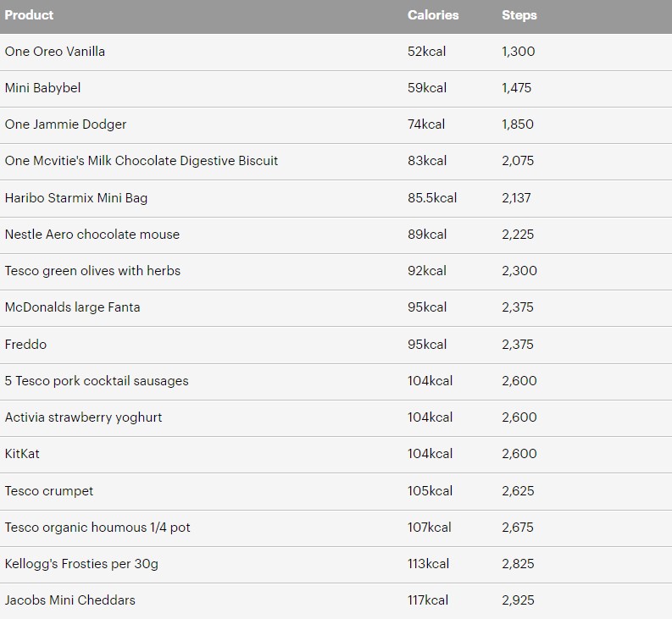The width and height of the screenshot is (672, 619).
Task: Click Kellogg's Frosties per 30g
Action: [x=81, y=564]
